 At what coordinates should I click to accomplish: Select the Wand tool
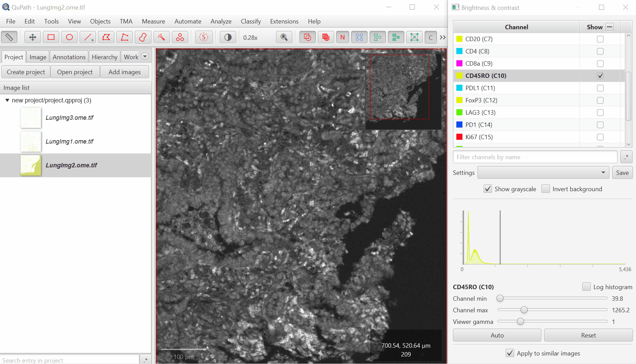click(x=161, y=37)
